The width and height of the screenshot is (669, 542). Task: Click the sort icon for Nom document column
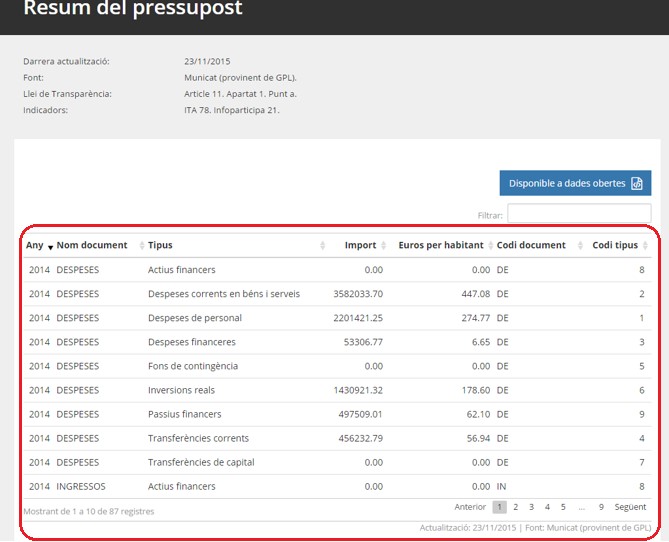pyautogui.click(x=140, y=246)
